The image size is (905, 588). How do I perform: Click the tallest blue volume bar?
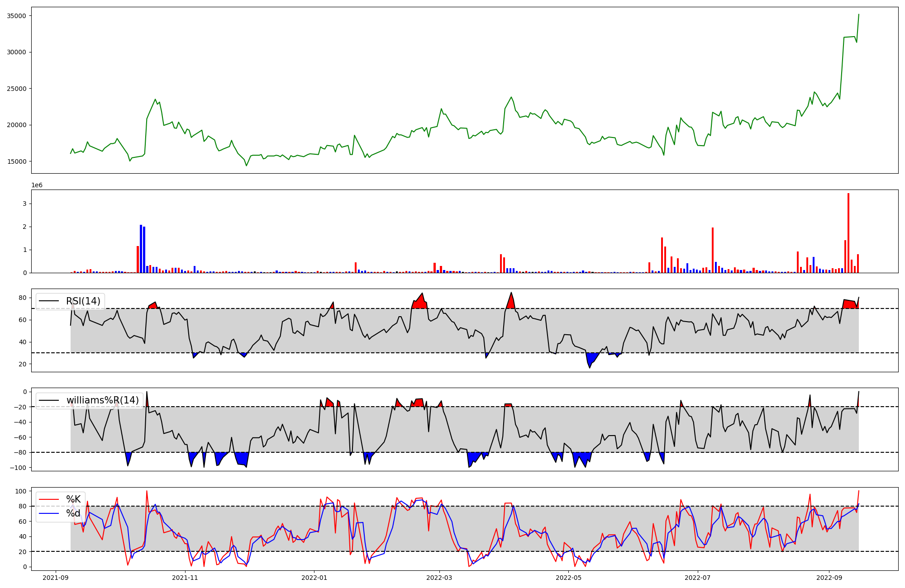[x=141, y=249]
